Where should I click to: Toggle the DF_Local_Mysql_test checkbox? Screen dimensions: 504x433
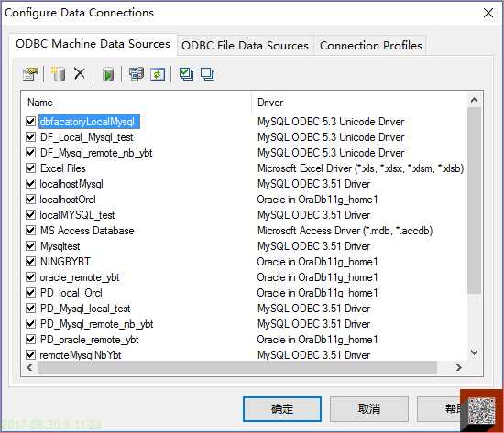point(30,137)
